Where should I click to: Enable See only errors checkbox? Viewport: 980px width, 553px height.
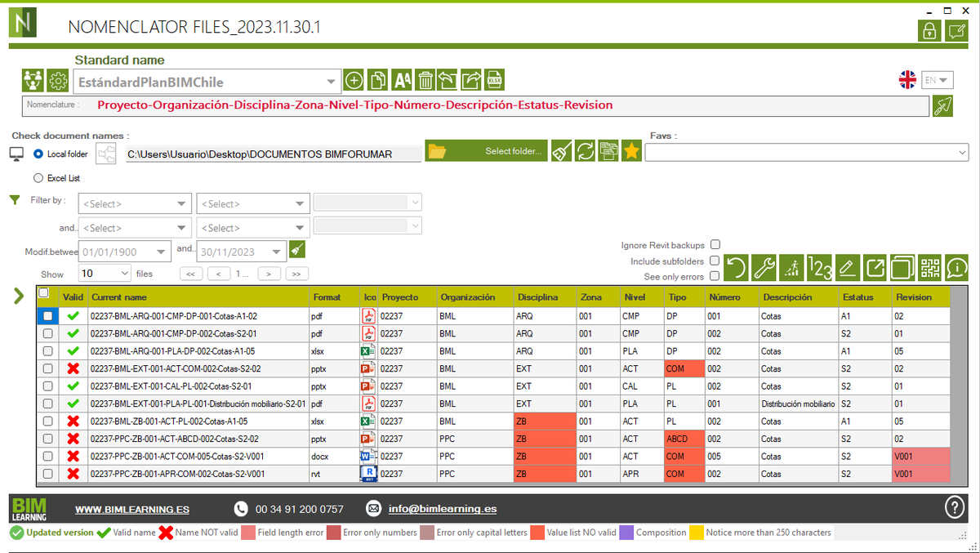coord(715,276)
